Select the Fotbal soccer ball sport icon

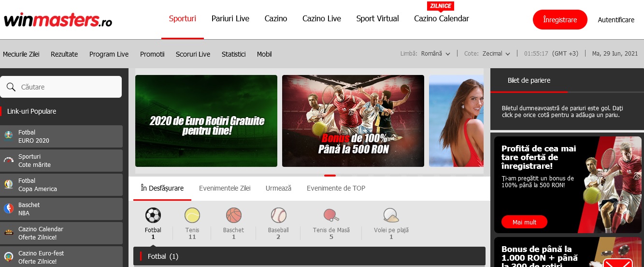[153, 215]
